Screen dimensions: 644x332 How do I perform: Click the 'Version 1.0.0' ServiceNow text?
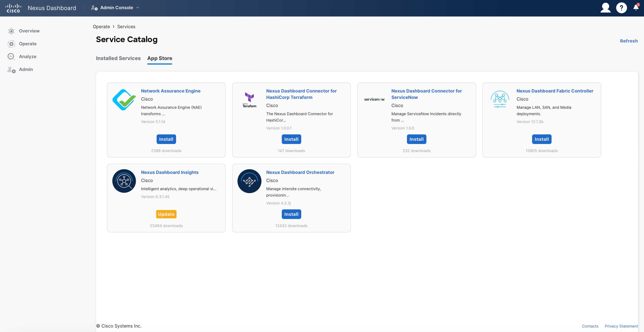point(402,128)
